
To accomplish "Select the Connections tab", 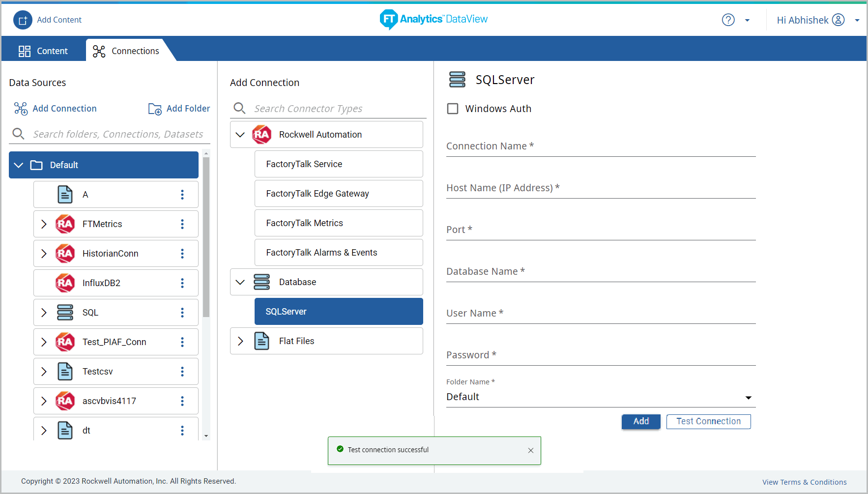I will [126, 51].
